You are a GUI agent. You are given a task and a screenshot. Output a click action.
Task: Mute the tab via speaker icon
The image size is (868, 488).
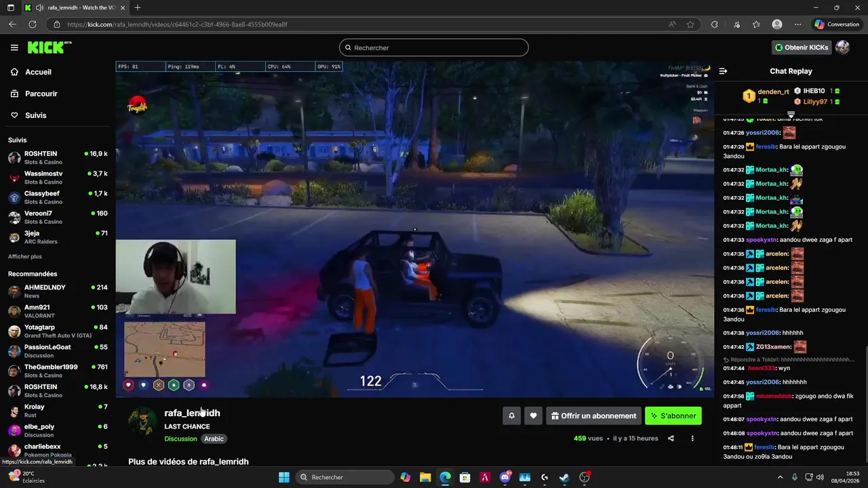[39, 7]
